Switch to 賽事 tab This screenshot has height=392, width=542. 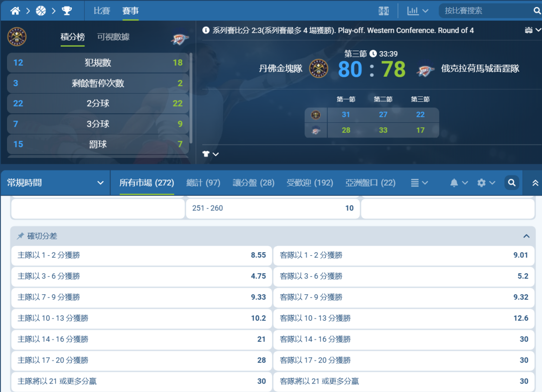130,11
